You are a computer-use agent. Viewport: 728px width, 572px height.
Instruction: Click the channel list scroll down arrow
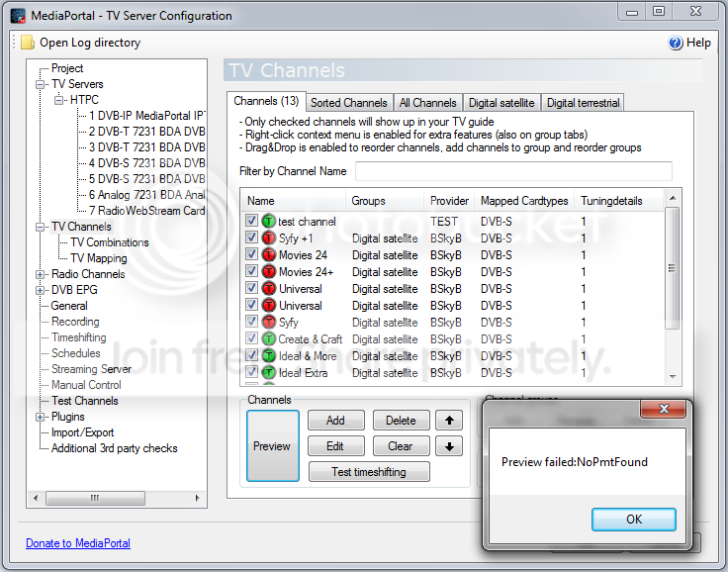(673, 377)
